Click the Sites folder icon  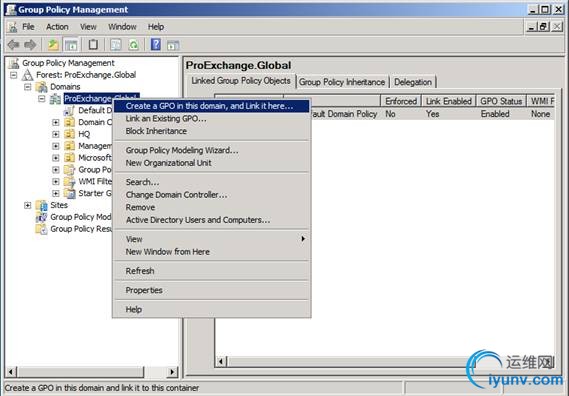42,205
